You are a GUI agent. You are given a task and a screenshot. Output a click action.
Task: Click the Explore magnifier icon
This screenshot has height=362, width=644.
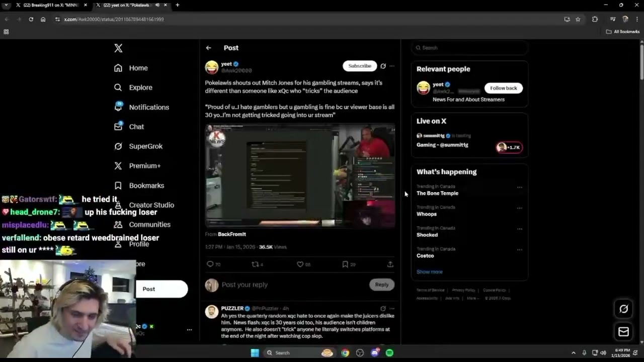[x=118, y=87]
